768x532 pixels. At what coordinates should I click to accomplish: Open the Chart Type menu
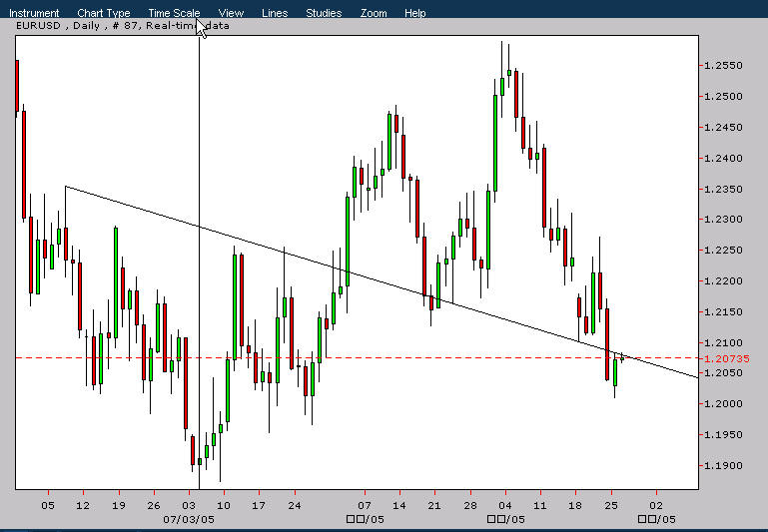(103, 13)
